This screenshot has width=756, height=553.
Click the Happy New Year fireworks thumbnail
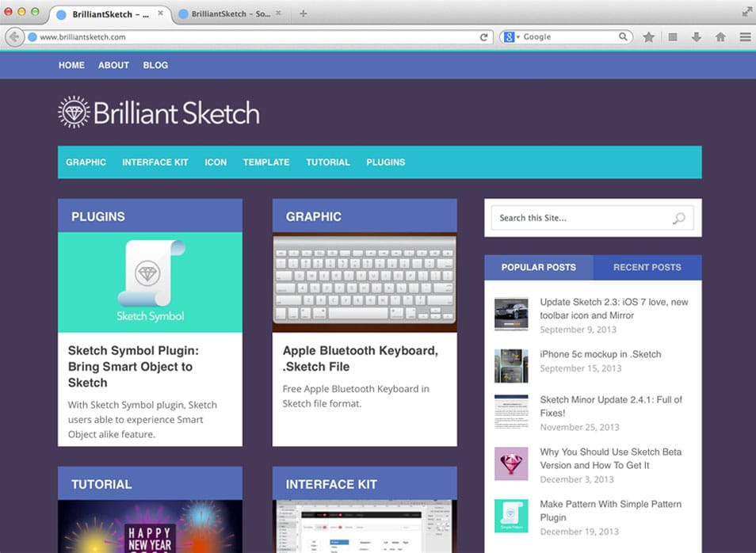point(150,527)
